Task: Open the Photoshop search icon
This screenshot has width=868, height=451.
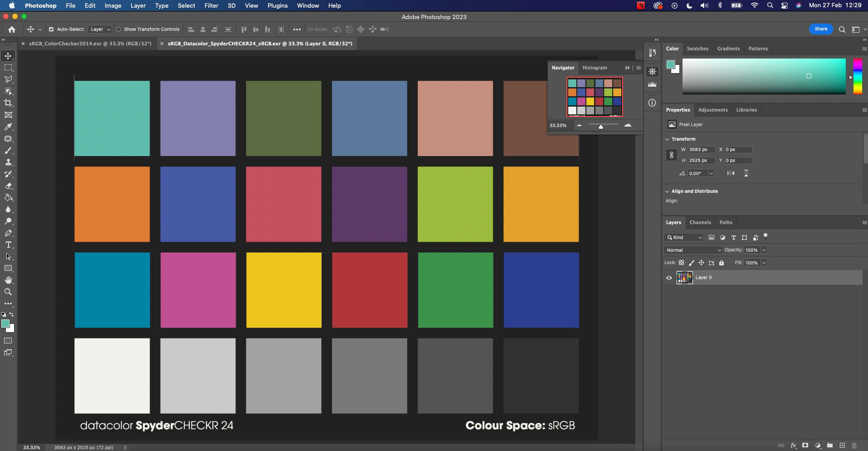Action: coord(842,29)
